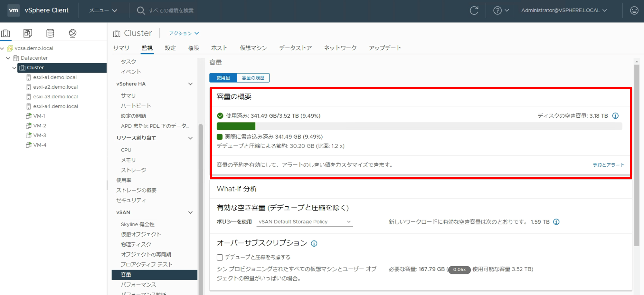Click host icon for esxi-a4.demo.local
644x295 pixels.
(x=29, y=106)
